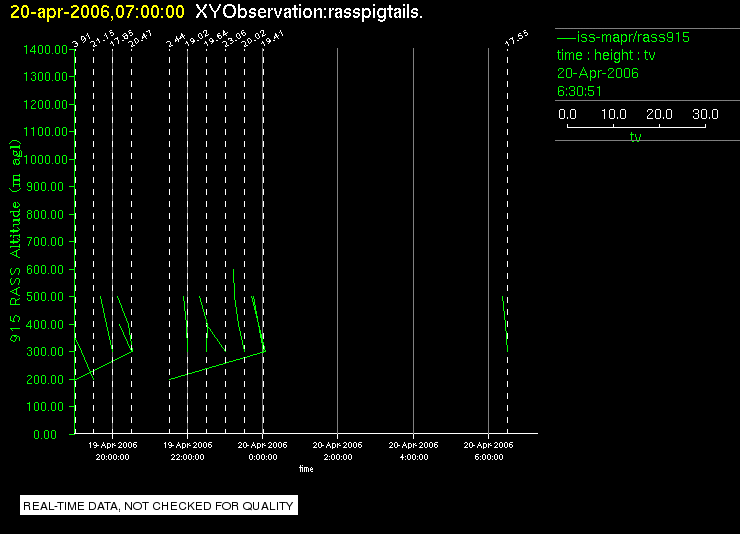Click the profile value label '20.02'
The height and width of the screenshot is (534, 740).
pyautogui.click(x=253, y=39)
